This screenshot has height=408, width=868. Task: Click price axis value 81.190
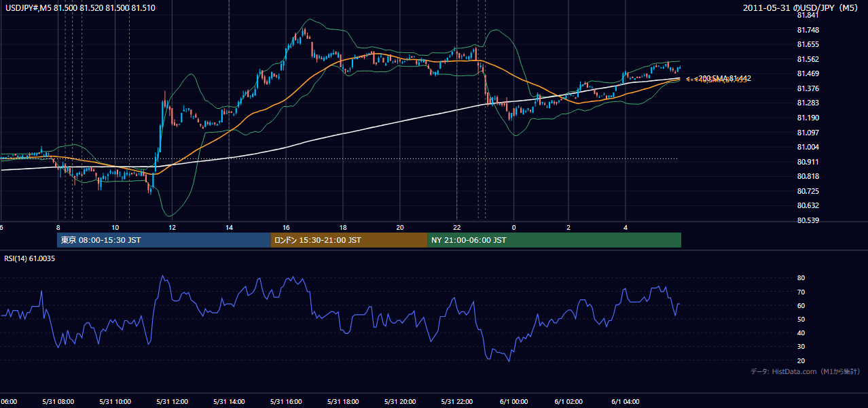807,118
